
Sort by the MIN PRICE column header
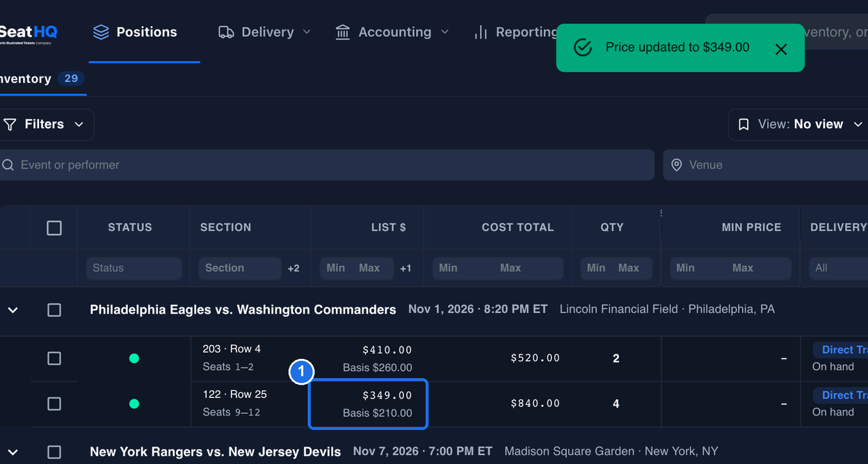pos(751,227)
